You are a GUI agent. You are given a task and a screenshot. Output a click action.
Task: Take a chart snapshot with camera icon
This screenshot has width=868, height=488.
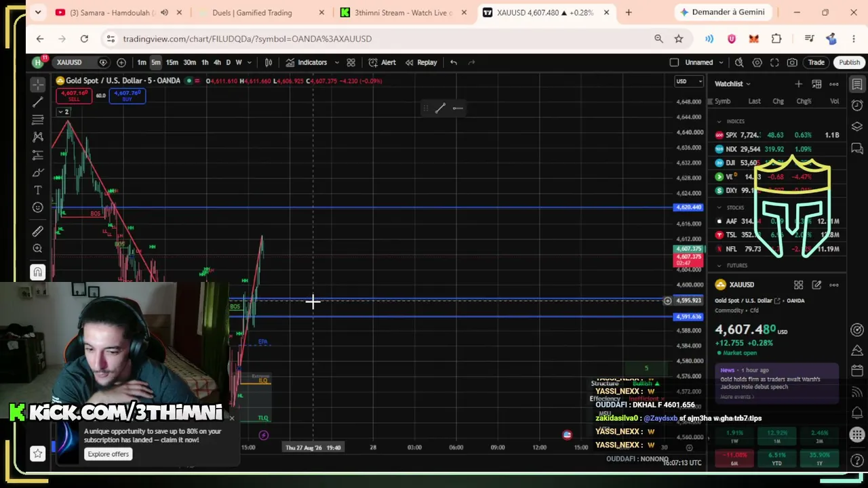pyautogui.click(x=792, y=62)
